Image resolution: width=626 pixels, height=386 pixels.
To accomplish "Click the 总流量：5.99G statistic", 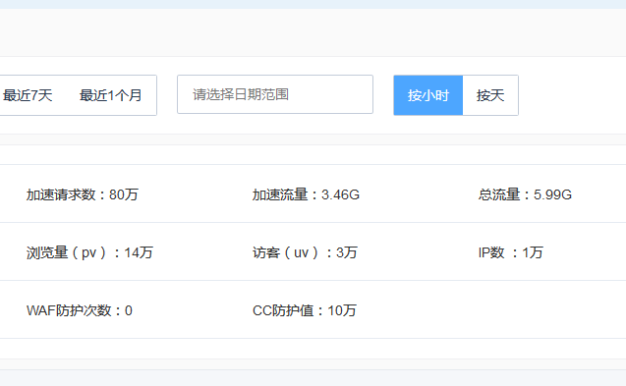I will coord(525,194).
